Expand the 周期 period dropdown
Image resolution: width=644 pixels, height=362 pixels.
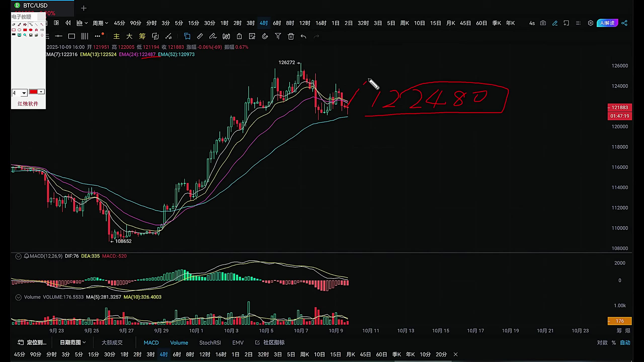click(x=100, y=23)
